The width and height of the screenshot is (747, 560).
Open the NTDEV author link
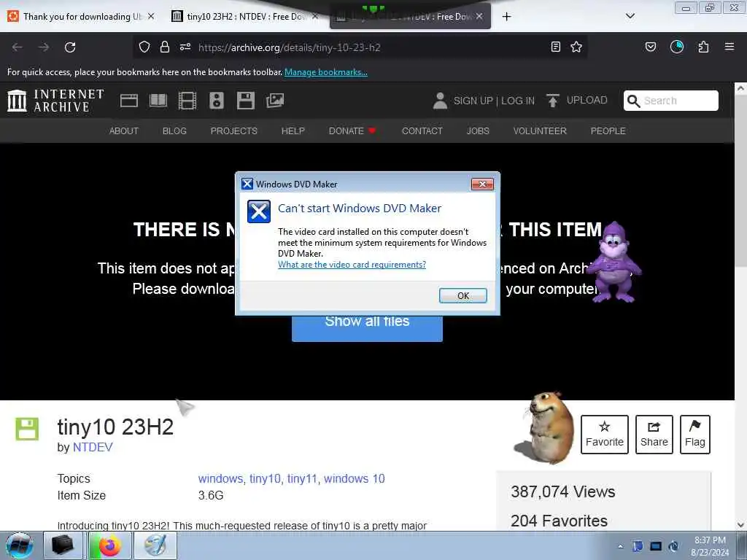pyautogui.click(x=93, y=447)
